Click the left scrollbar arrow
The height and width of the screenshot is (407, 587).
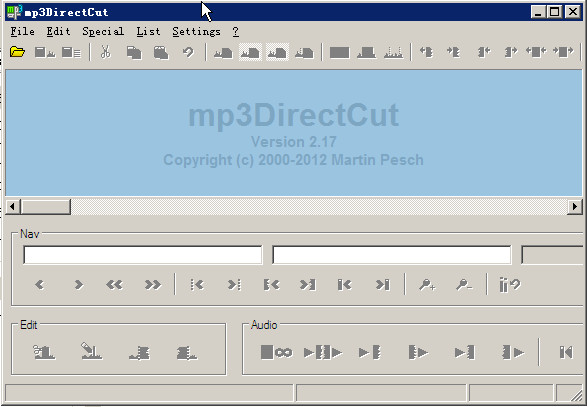(13, 206)
